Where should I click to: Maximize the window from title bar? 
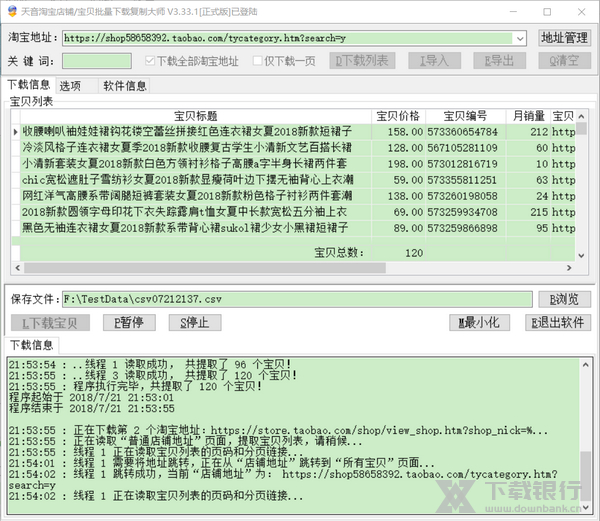coord(547,11)
